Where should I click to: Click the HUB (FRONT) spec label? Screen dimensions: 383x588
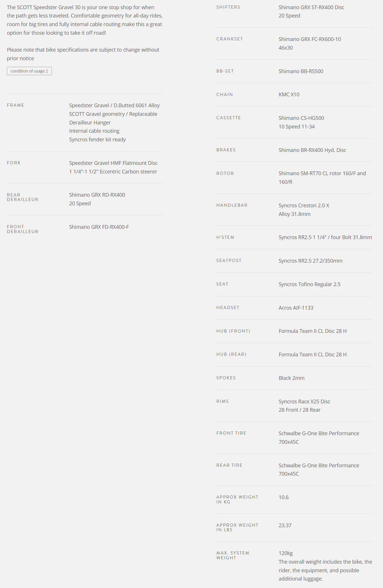tap(233, 331)
